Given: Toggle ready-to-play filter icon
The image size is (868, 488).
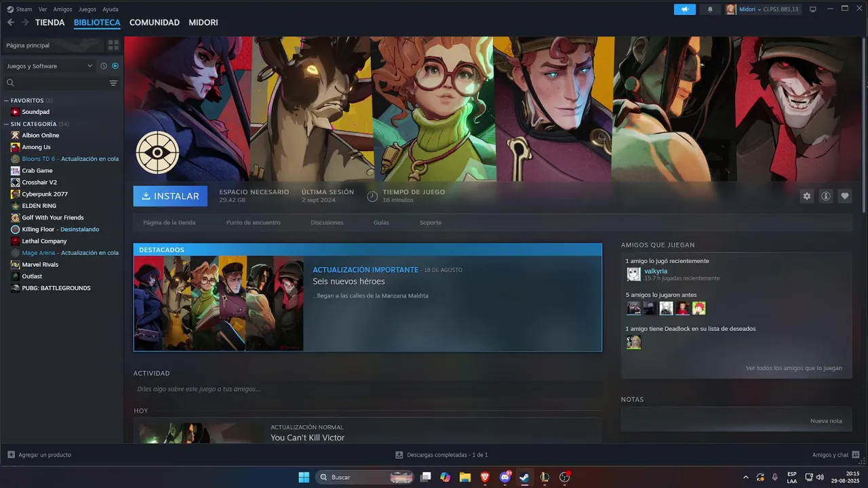Looking at the screenshot, I should tap(115, 66).
